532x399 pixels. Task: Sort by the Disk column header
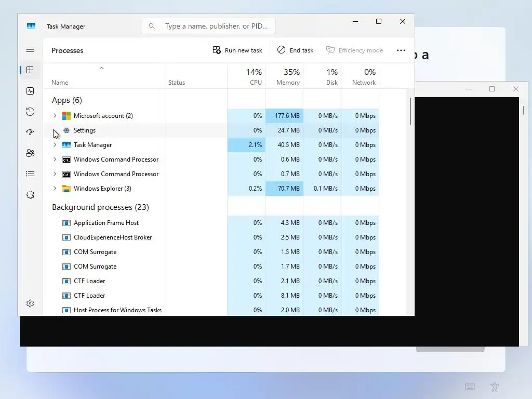coord(322,77)
